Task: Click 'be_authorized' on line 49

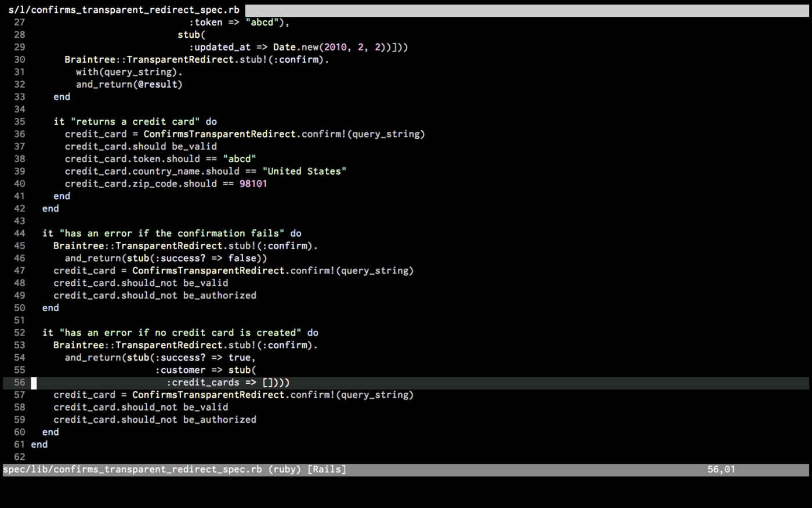Action: point(220,296)
